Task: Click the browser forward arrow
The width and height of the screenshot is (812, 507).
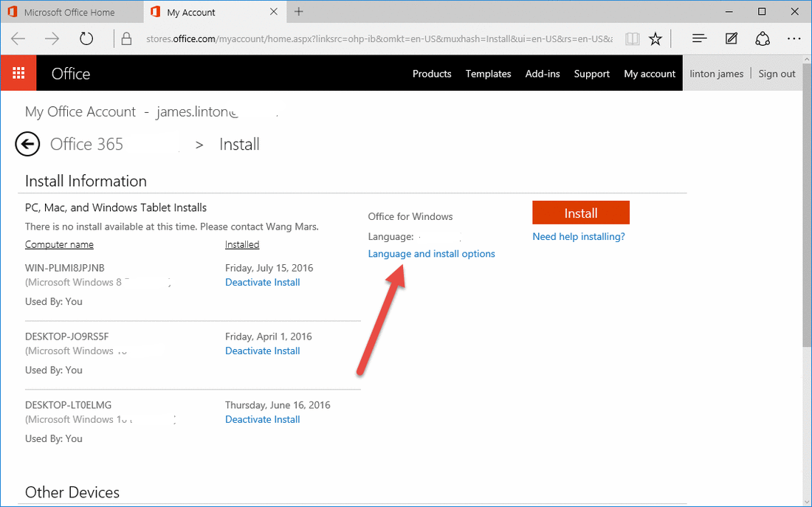Action: (52, 39)
